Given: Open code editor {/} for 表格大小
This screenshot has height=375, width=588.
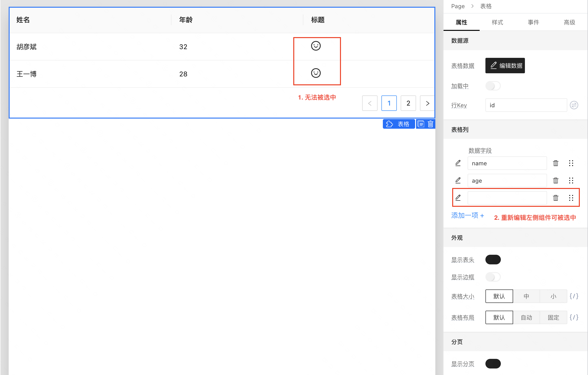Looking at the screenshot, I should click(x=574, y=296).
